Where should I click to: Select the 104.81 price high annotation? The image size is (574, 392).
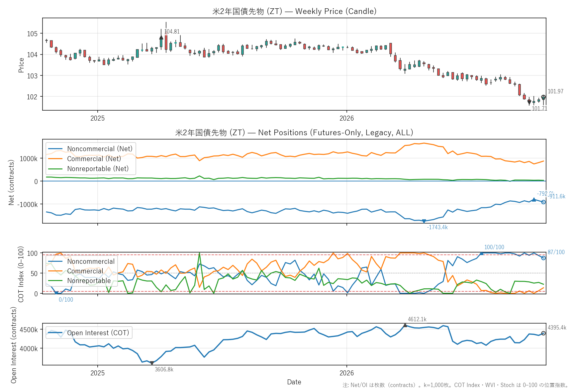pyautogui.click(x=172, y=32)
